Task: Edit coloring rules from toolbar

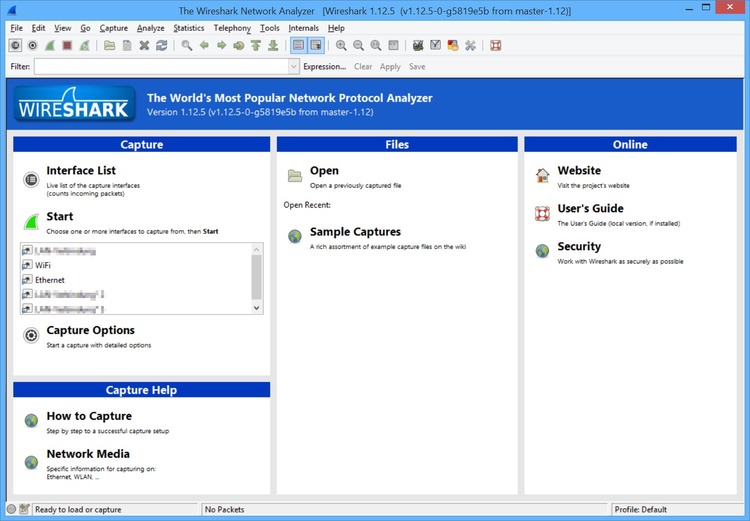Action: tap(453, 45)
